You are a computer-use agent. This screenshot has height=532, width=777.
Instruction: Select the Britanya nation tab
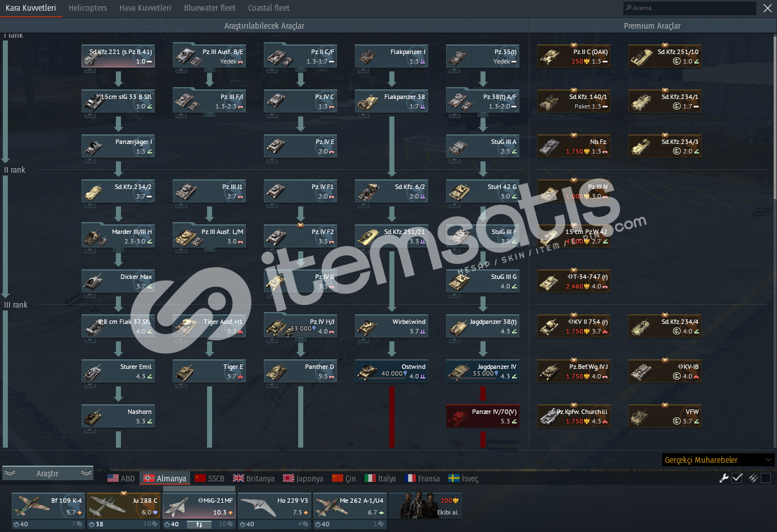[x=254, y=479]
